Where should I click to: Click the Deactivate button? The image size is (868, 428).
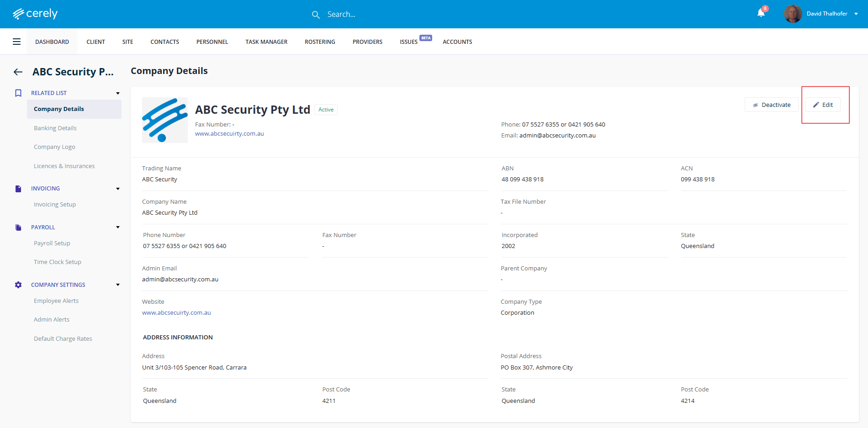click(x=772, y=105)
